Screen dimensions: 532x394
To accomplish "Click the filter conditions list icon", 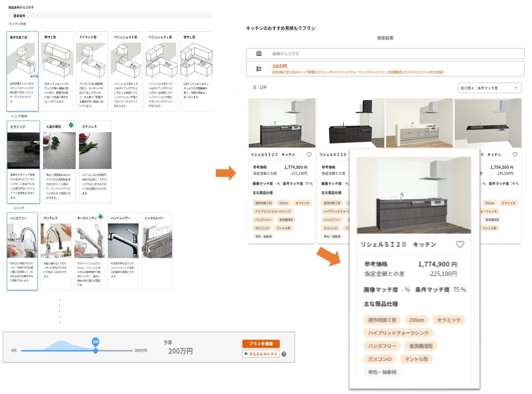I will point(259,69).
